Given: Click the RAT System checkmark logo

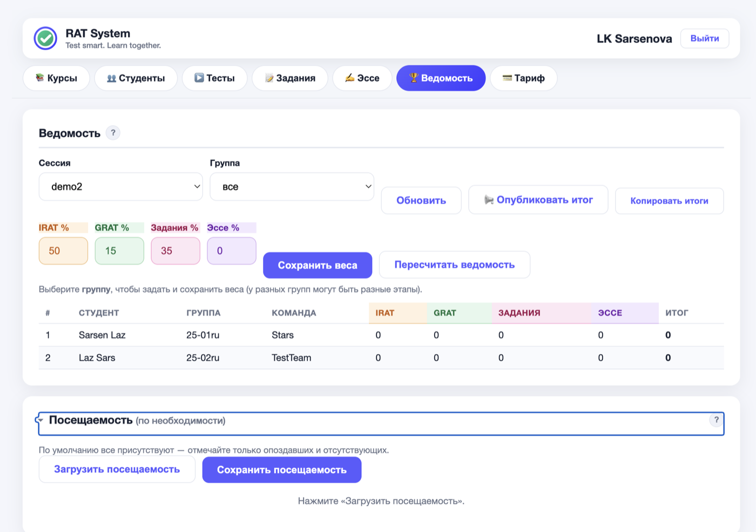Looking at the screenshot, I should (x=45, y=38).
